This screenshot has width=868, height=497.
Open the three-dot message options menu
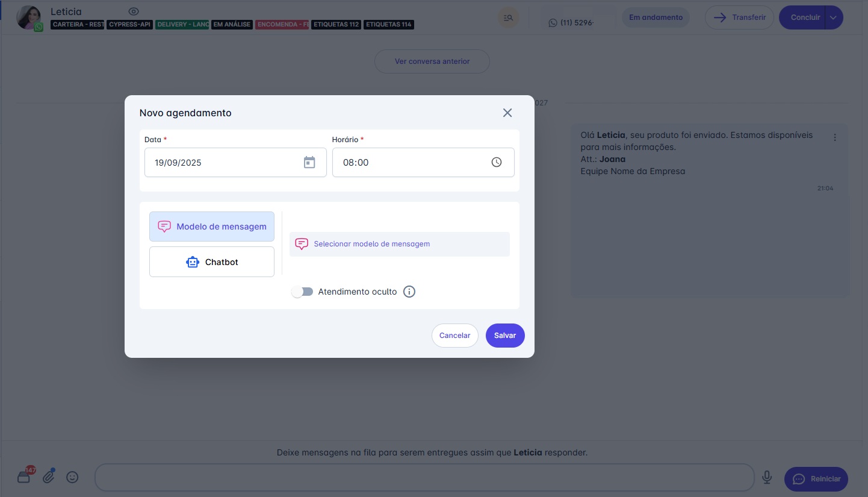coord(835,137)
